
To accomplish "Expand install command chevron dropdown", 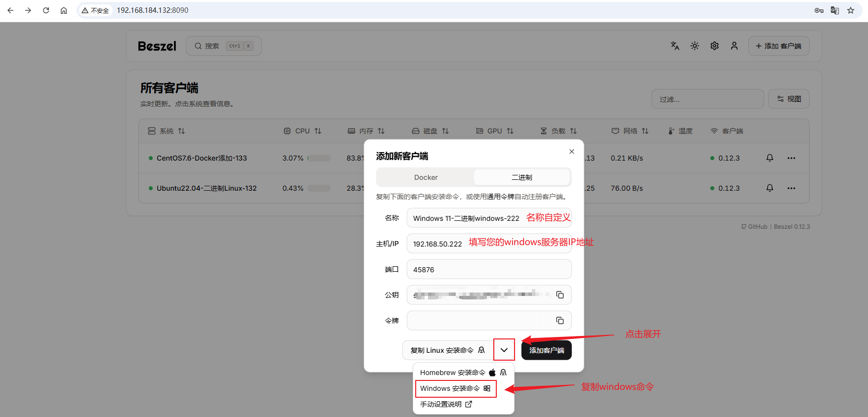I will [x=504, y=350].
